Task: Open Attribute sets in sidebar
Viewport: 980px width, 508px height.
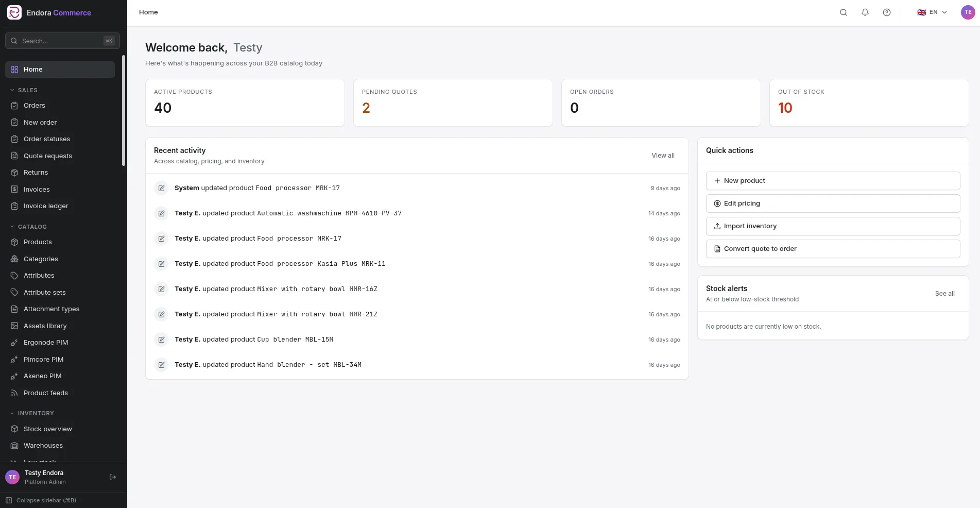Action: tap(60, 293)
